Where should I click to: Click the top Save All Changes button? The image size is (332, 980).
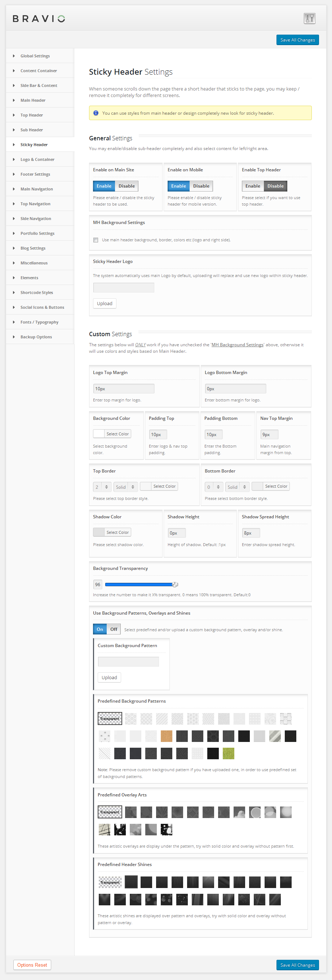point(297,40)
